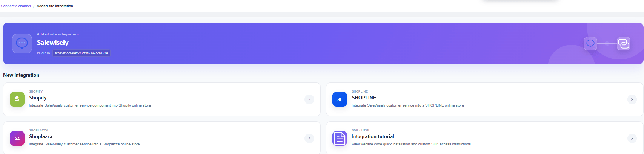Click the SDK / HTML category label
This screenshot has height=154, width=644.
[x=361, y=130]
